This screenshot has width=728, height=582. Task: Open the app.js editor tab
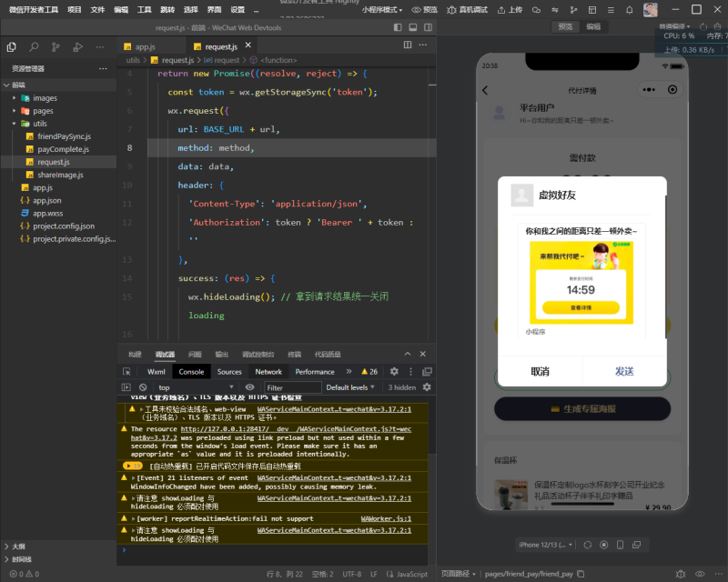click(146, 47)
